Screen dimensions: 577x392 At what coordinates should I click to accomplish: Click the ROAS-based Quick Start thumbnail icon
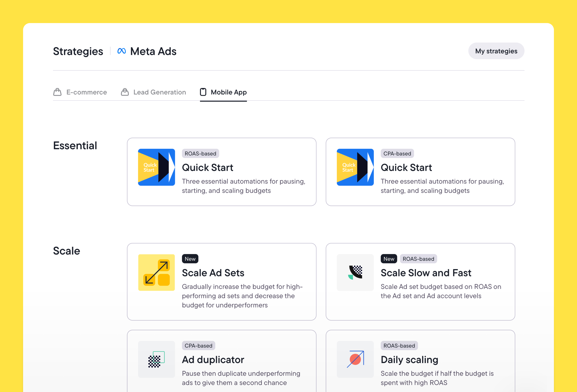pyautogui.click(x=156, y=167)
